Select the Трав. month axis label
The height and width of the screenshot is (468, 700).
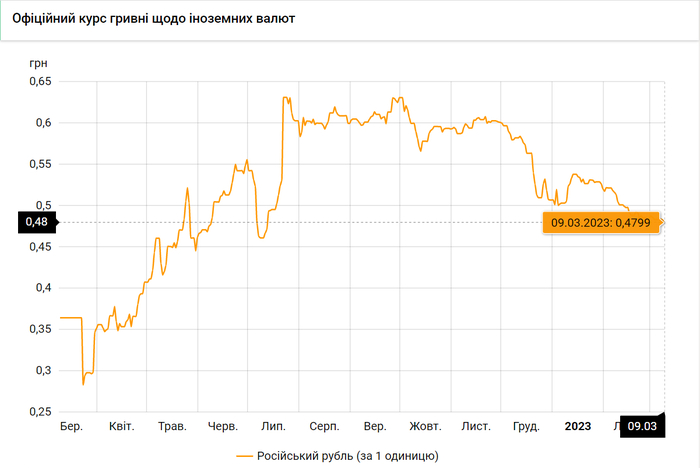[x=172, y=427]
